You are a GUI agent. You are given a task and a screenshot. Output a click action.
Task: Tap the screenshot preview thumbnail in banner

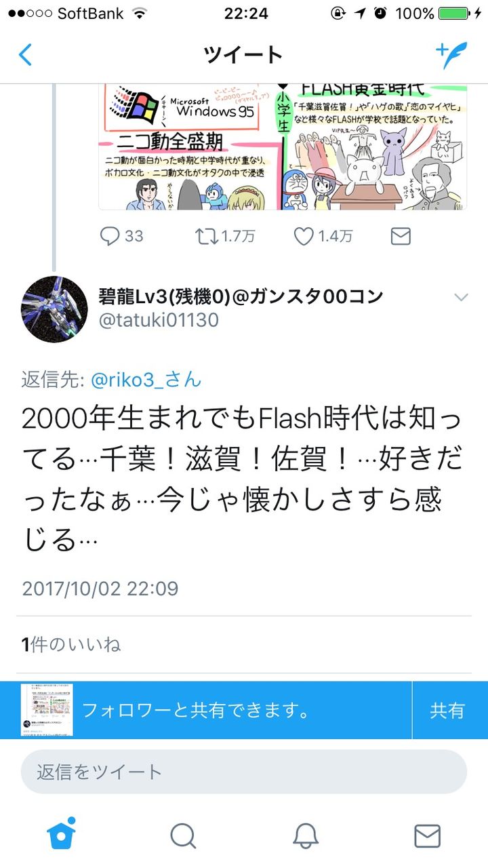[x=47, y=710]
